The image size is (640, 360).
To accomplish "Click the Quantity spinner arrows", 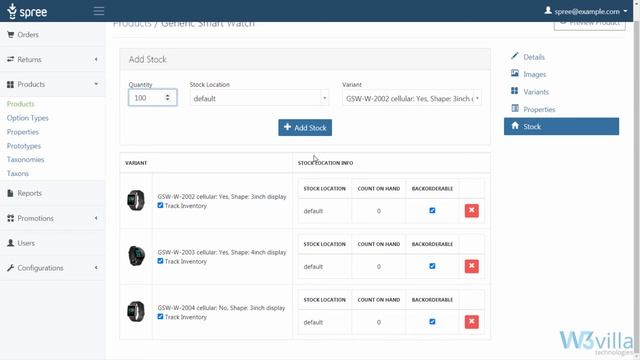I will (167, 98).
